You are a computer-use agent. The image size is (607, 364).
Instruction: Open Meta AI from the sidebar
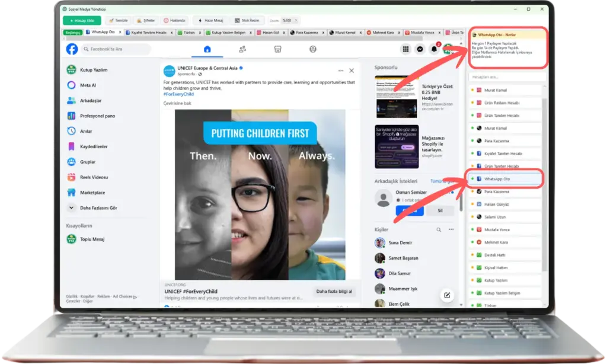tap(82, 85)
